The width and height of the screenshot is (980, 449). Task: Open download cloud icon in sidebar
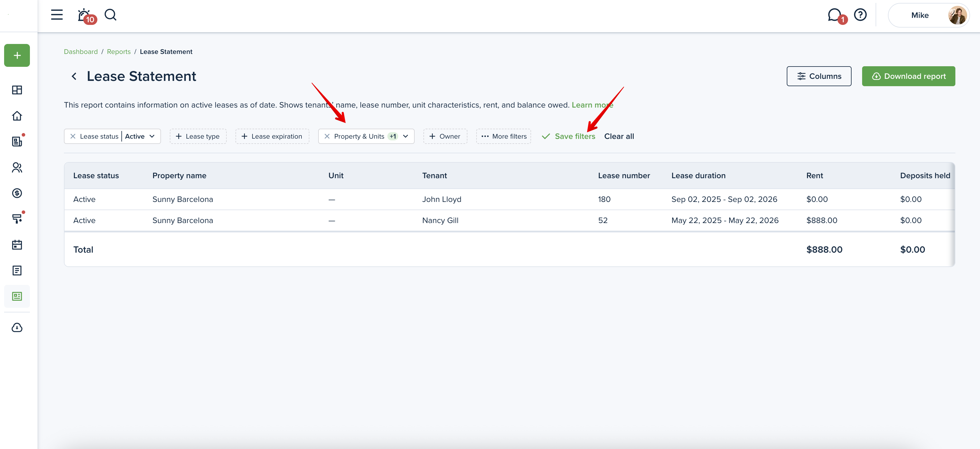tap(17, 328)
